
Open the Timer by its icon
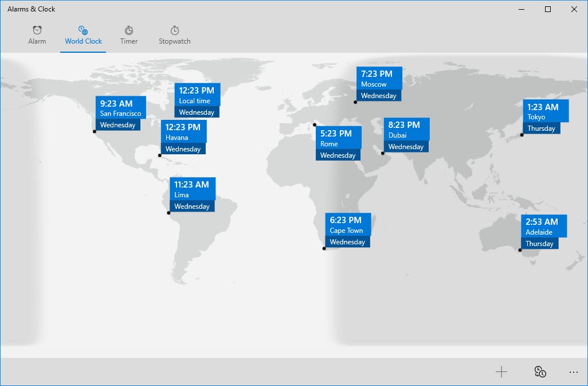(128, 30)
